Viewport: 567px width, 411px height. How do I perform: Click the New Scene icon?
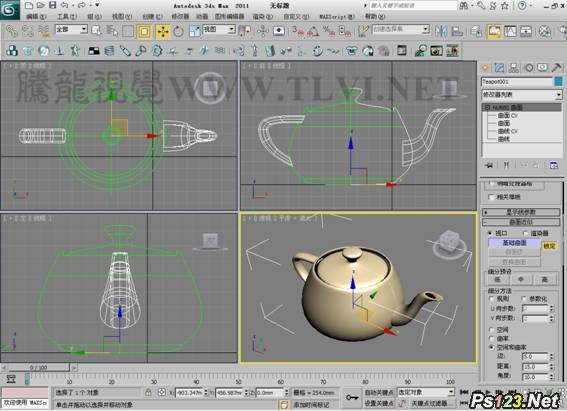click(x=29, y=5)
